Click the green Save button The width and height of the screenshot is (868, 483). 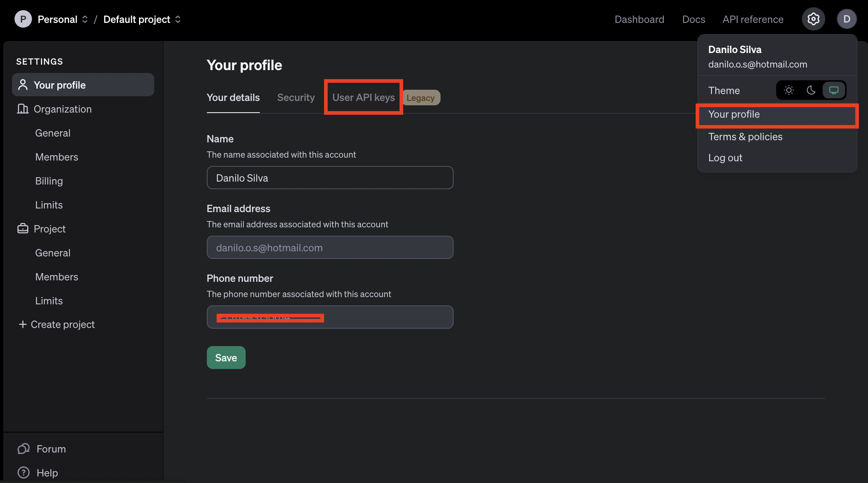click(x=226, y=357)
